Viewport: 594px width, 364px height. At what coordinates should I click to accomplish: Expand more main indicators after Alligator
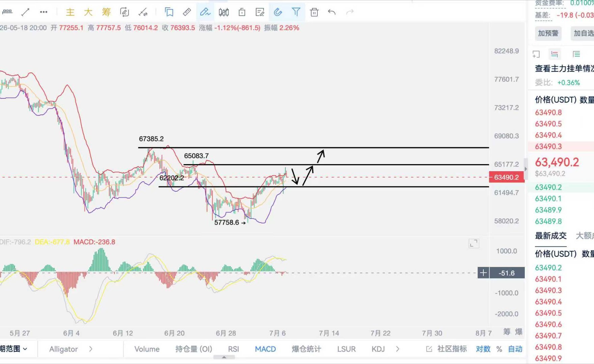click(90, 349)
